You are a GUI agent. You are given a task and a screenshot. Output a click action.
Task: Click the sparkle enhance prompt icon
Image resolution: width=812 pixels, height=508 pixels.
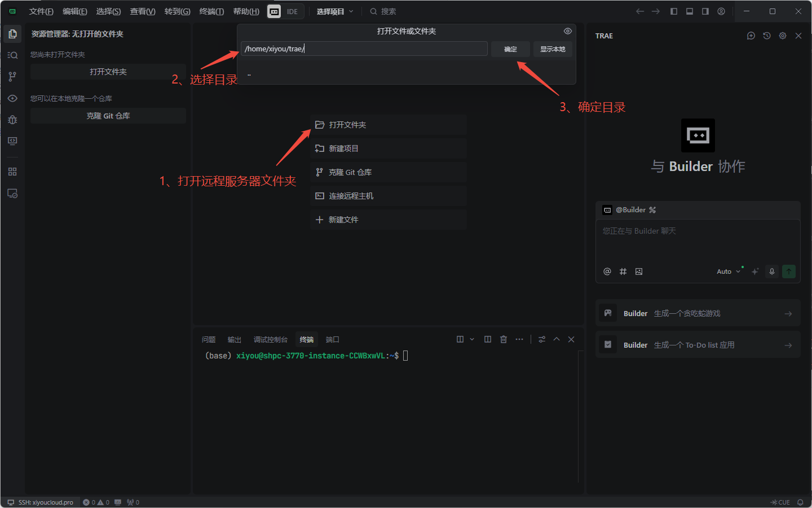point(755,271)
